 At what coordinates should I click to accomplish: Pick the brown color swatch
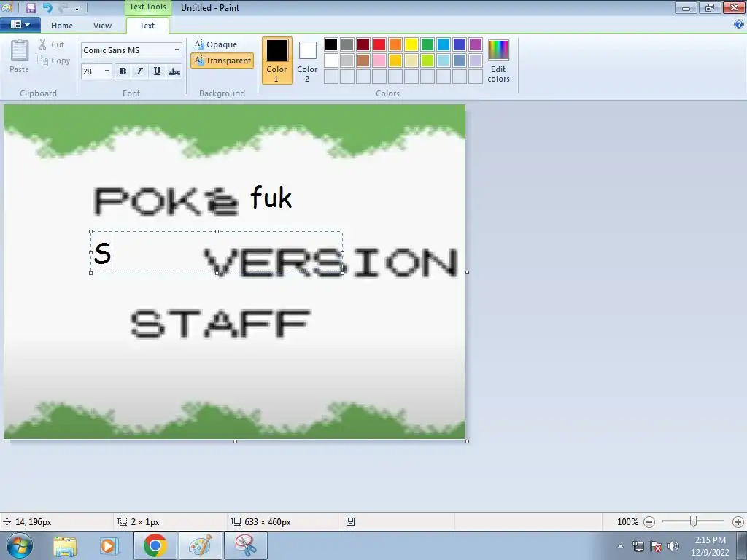tap(363, 61)
